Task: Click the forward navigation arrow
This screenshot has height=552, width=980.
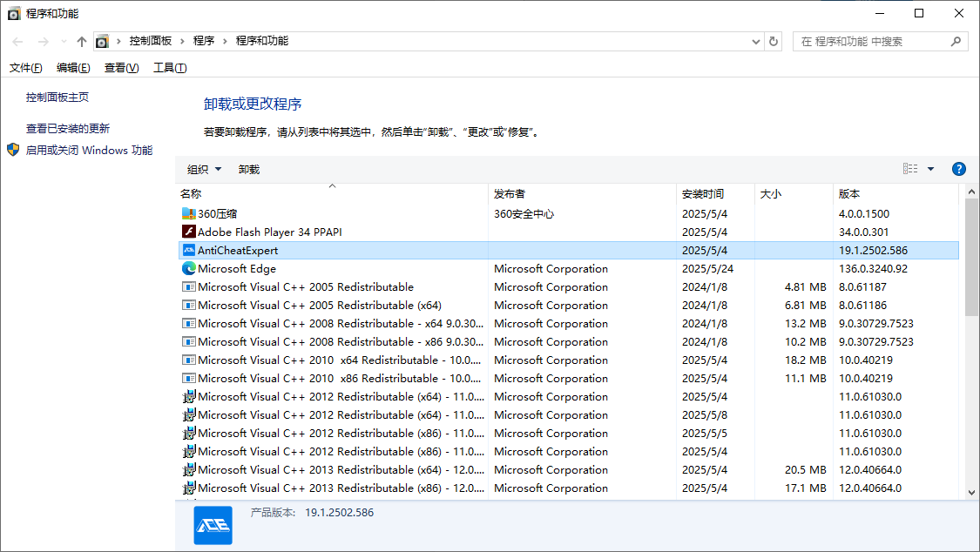Action: 43,41
